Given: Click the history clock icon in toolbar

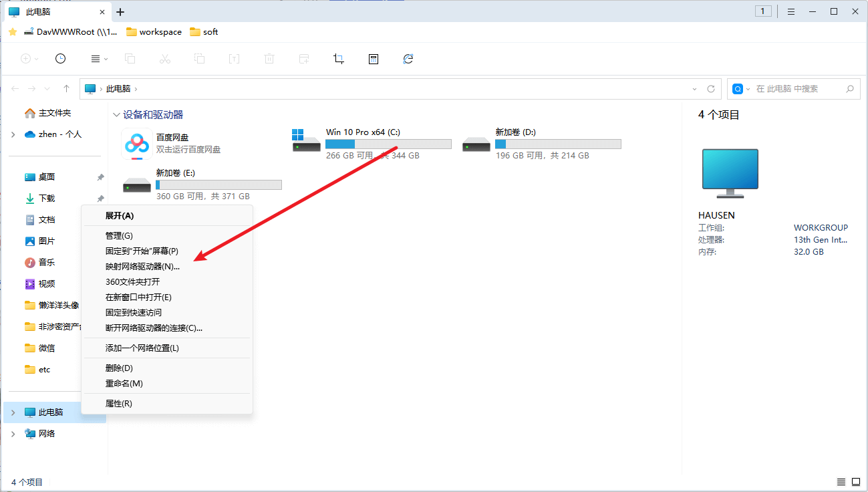Looking at the screenshot, I should tap(60, 59).
